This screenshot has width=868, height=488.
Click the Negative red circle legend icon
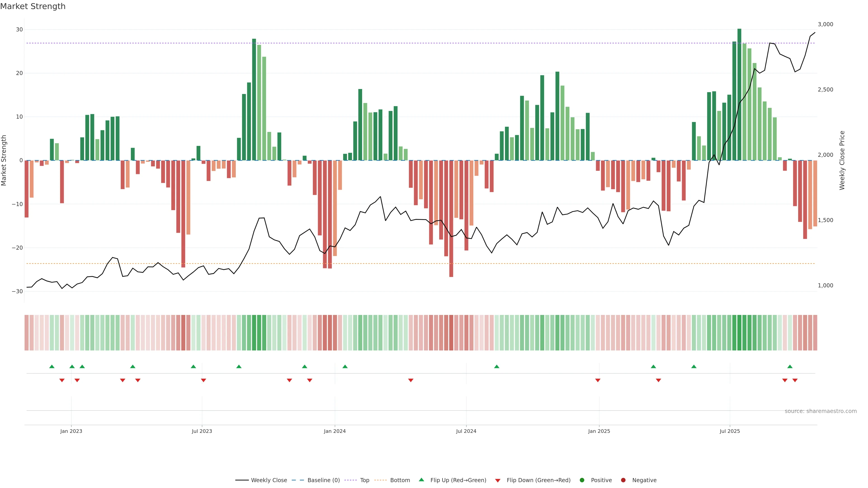click(623, 480)
